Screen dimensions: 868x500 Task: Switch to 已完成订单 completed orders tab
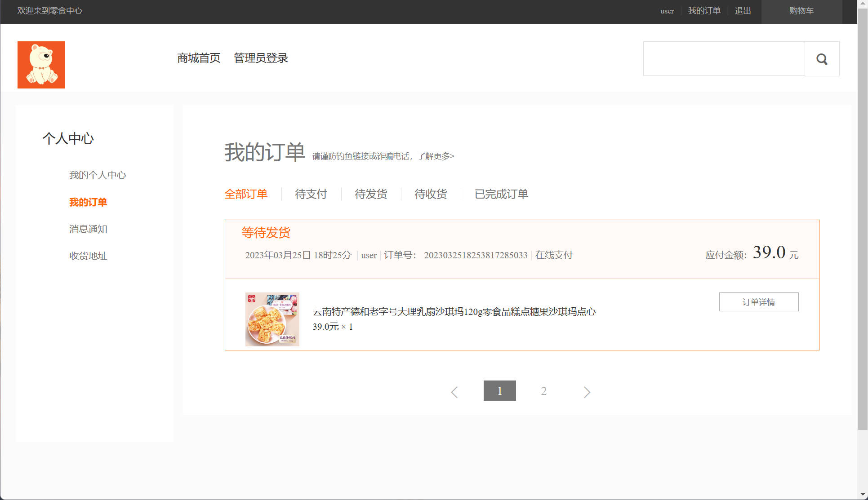tap(501, 194)
